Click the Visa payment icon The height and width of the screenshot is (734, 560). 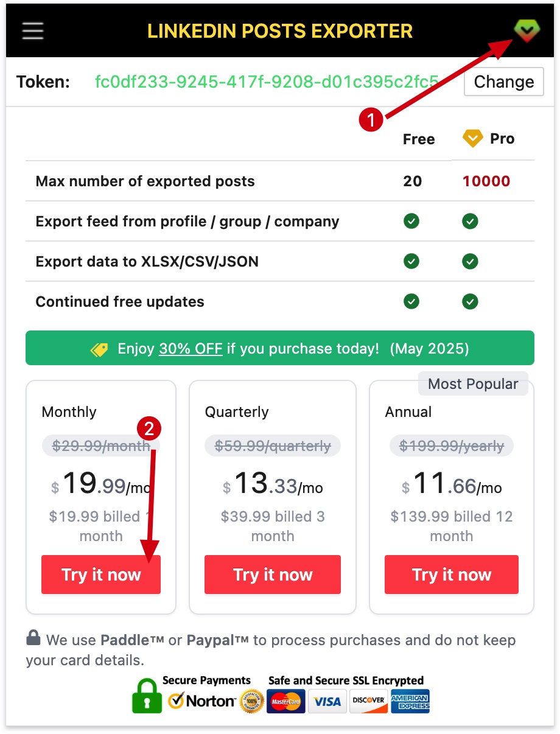click(x=327, y=701)
